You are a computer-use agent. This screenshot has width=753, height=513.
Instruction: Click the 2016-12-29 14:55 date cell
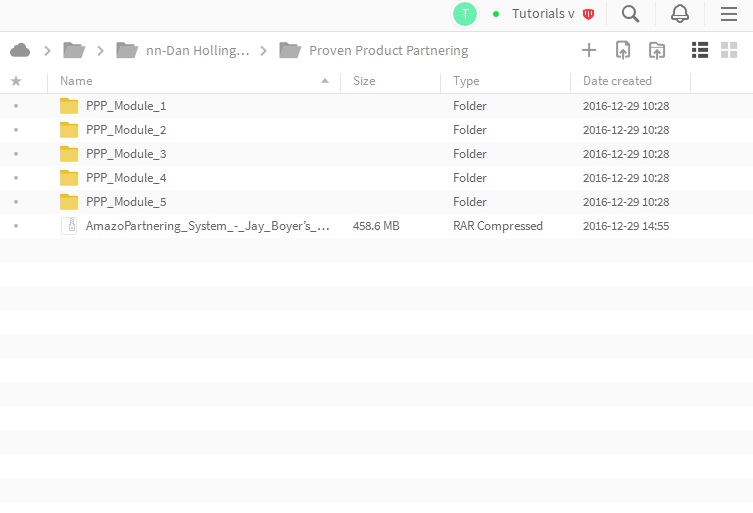pos(626,226)
